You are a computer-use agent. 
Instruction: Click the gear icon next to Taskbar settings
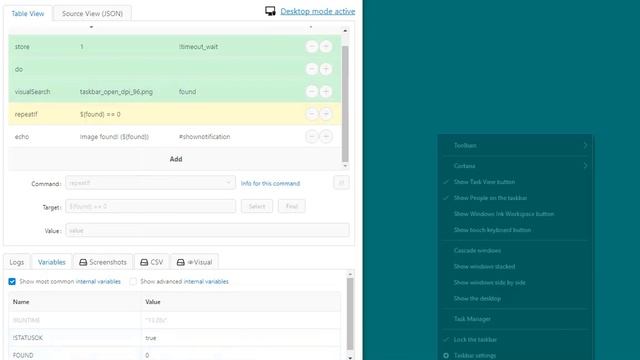click(x=446, y=356)
